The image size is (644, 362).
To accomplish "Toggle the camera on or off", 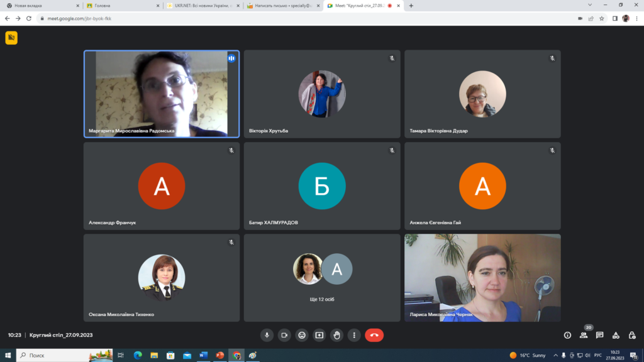I will pos(284,335).
